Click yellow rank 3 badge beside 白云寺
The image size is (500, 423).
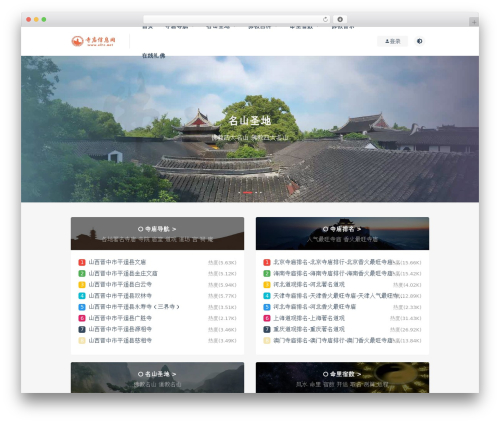click(82, 285)
